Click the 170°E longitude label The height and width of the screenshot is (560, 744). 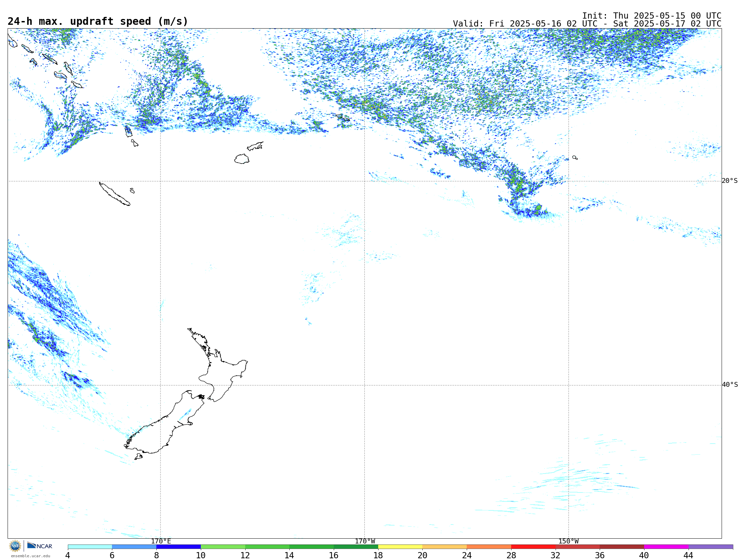(161, 541)
